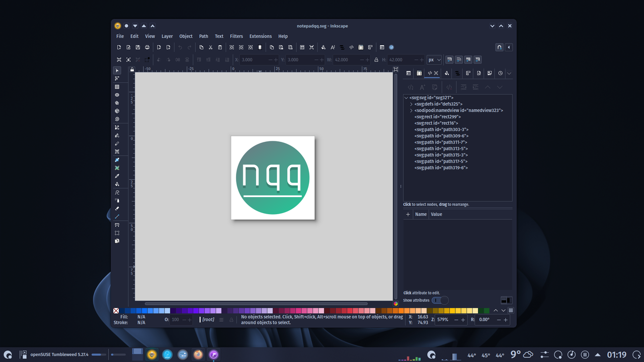Select svg:rect "rect299" node
This screenshot has height=362, width=644.
tap(437, 117)
